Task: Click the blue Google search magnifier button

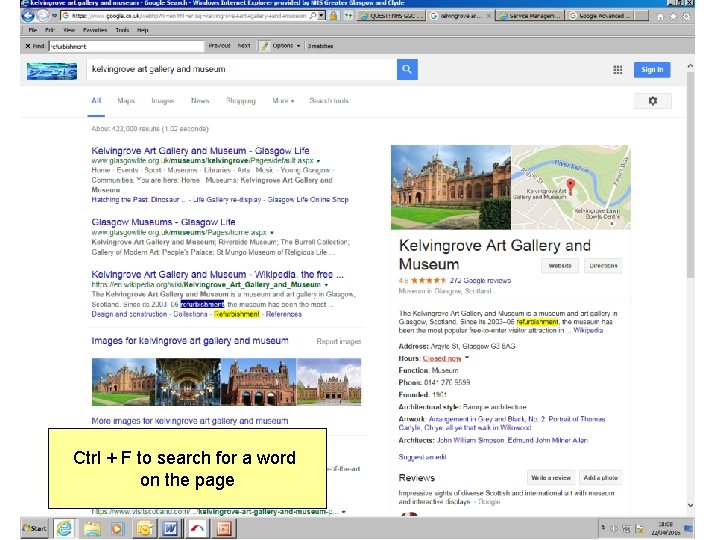Action: pyautogui.click(x=407, y=69)
